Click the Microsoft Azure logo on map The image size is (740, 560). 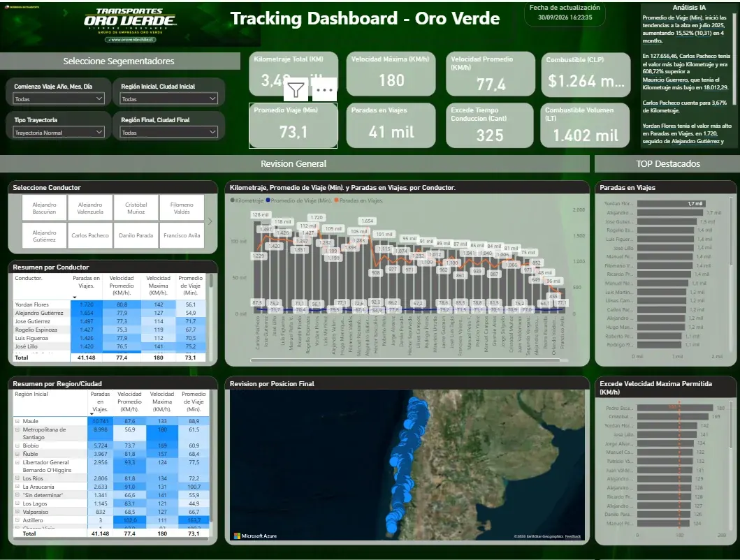pos(255,536)
